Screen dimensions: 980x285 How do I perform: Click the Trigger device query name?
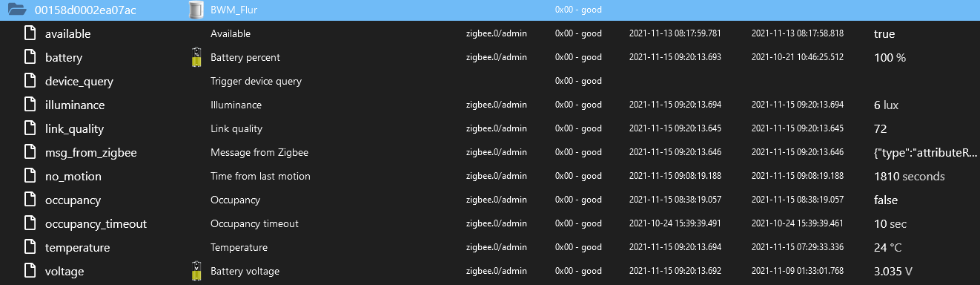[x=256, y=81]
